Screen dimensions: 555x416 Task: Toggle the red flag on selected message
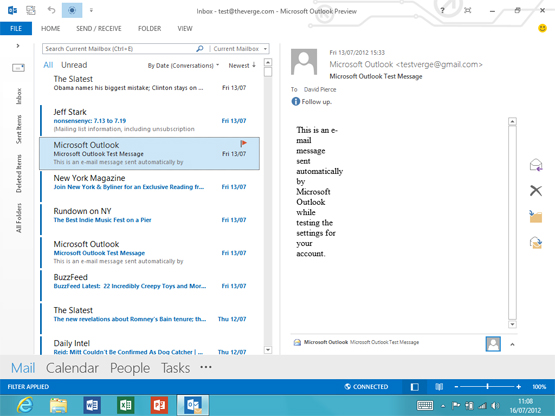click(244, 143)
